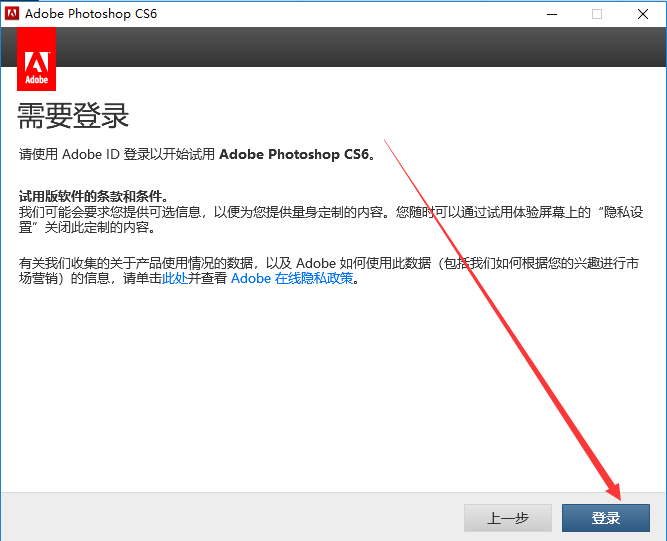The image size is (667, 541).
Task: Click the 需要登录 heading
Action: click(x=73, y=115)
